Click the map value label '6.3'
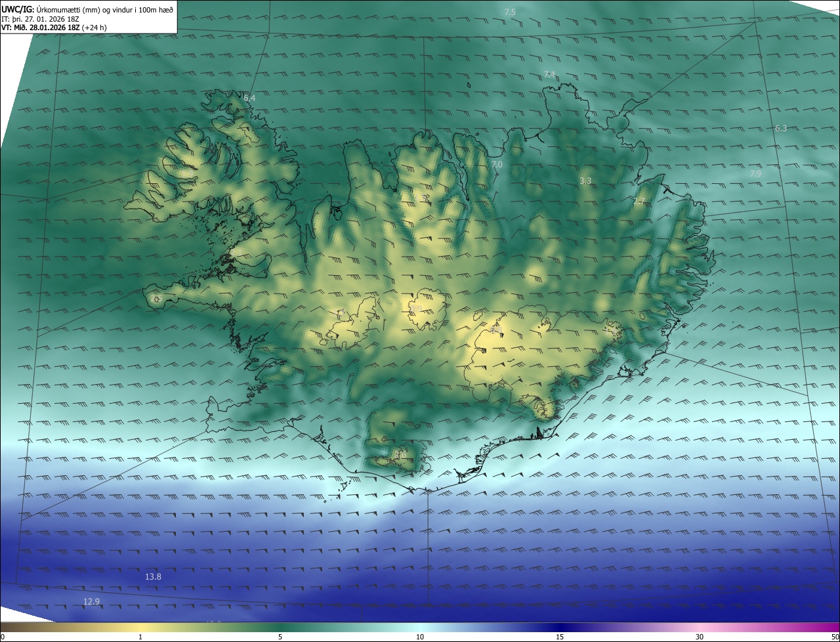Screen dimensions: 840x642 pos(781,128)
